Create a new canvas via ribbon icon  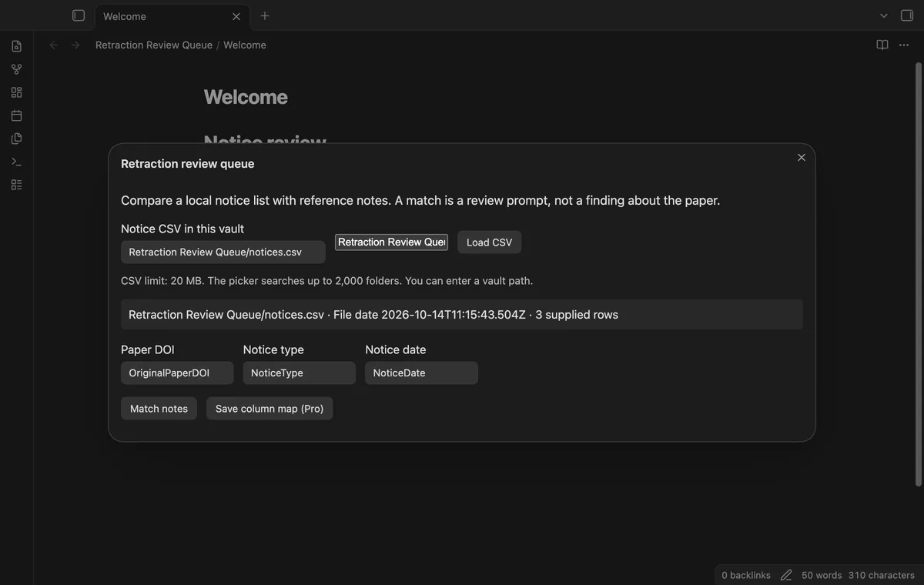pos(16,92)
